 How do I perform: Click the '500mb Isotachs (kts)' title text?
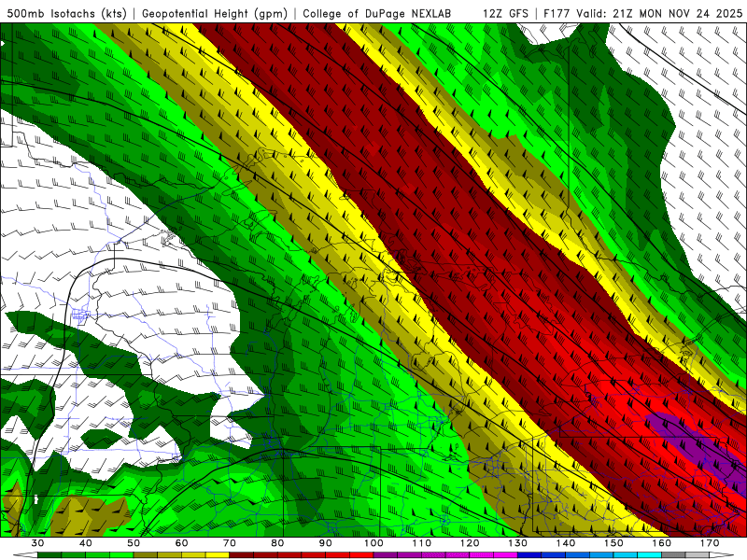(66, 13)
